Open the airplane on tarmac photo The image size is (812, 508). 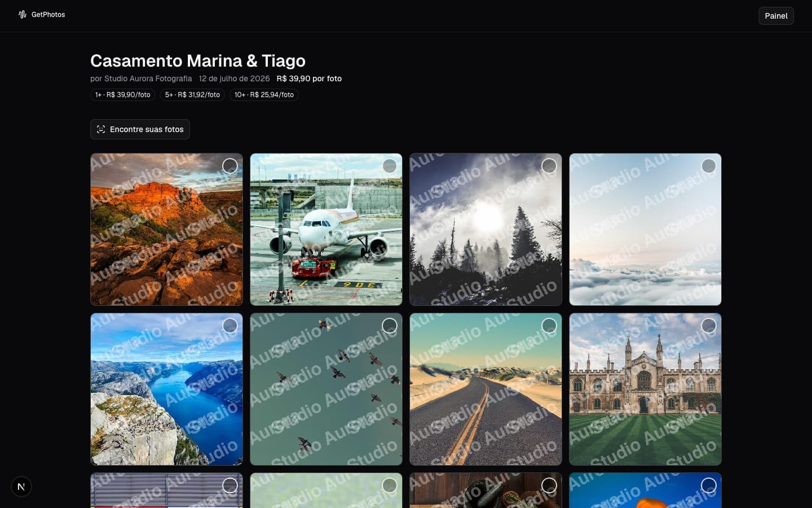tap(326, 230)
